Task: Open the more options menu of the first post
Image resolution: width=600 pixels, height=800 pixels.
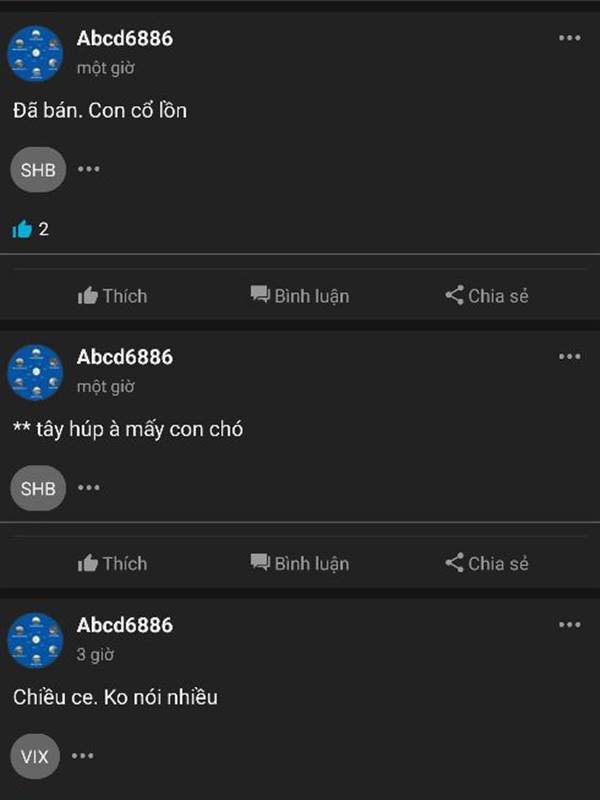Action: (x=569, y=38)
